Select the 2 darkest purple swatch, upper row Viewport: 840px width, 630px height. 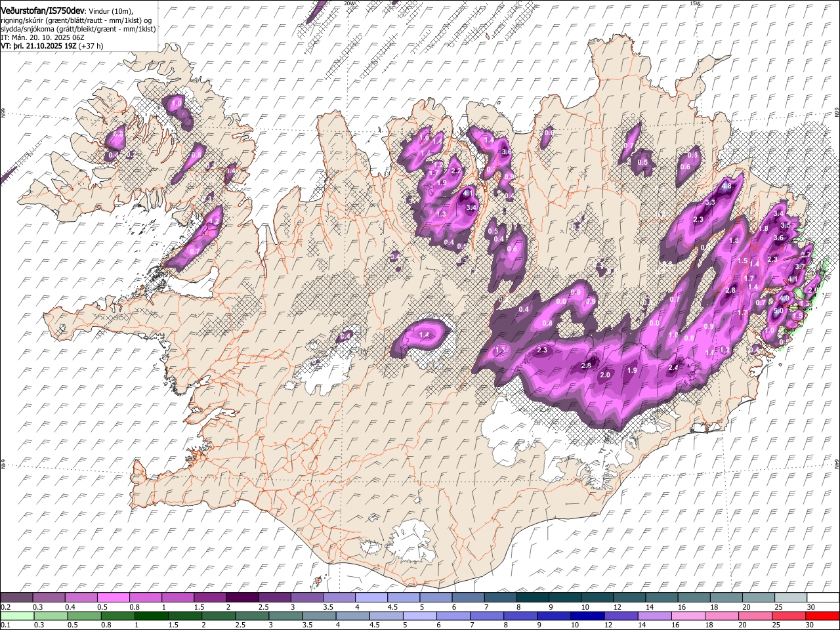(x=242, y=598)
